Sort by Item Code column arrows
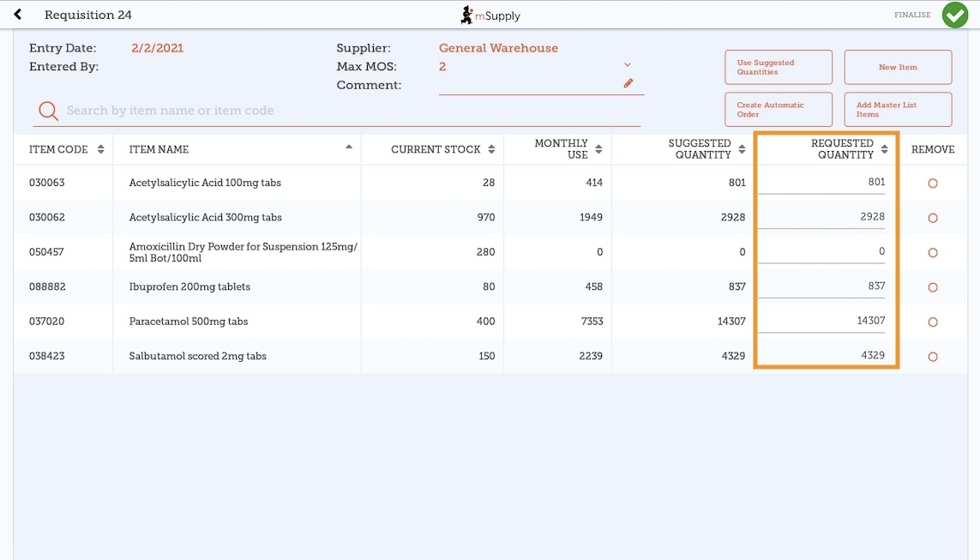Viewport: 980px width, 560px height. point(100,149)
